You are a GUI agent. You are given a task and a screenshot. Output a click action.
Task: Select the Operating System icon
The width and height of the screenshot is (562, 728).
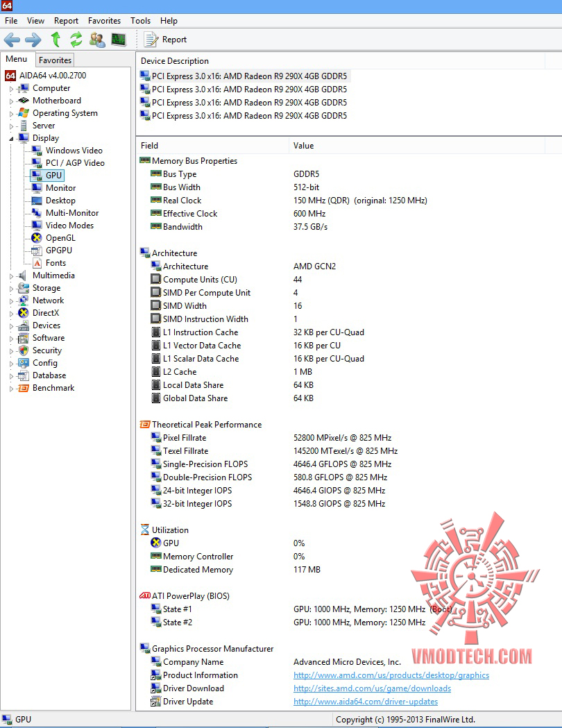[23, 113]
